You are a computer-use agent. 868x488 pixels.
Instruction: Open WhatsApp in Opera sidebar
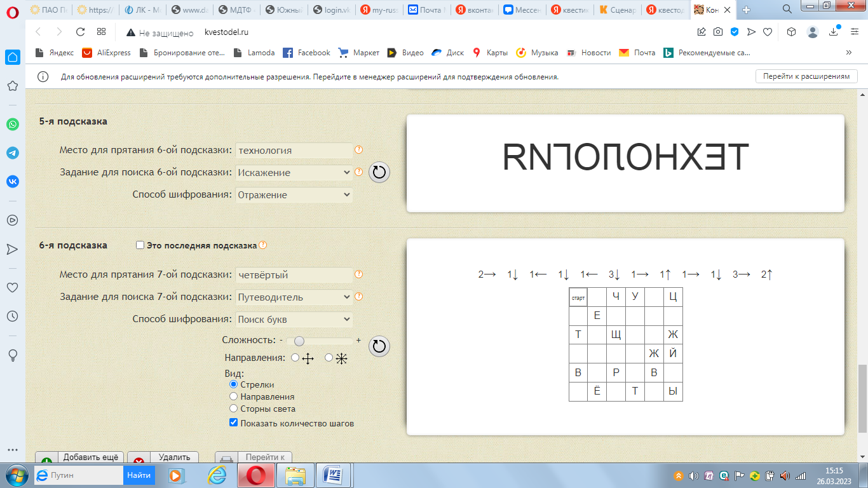[x=12, y=125]
